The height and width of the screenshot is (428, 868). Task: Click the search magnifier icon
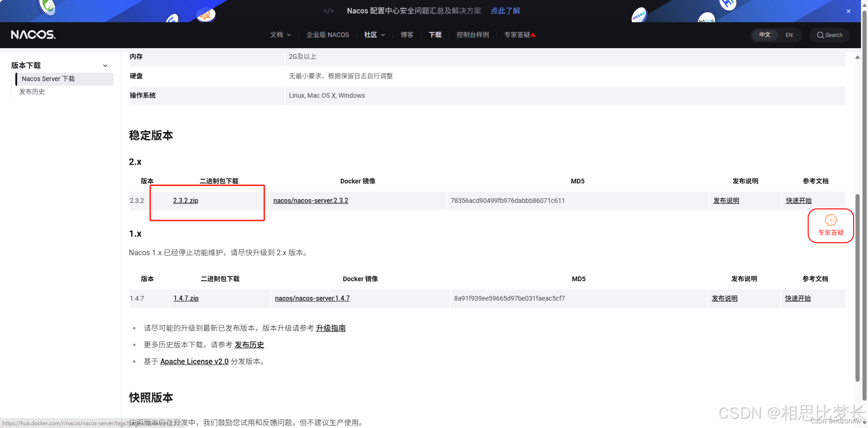click(x=820, y=35)
